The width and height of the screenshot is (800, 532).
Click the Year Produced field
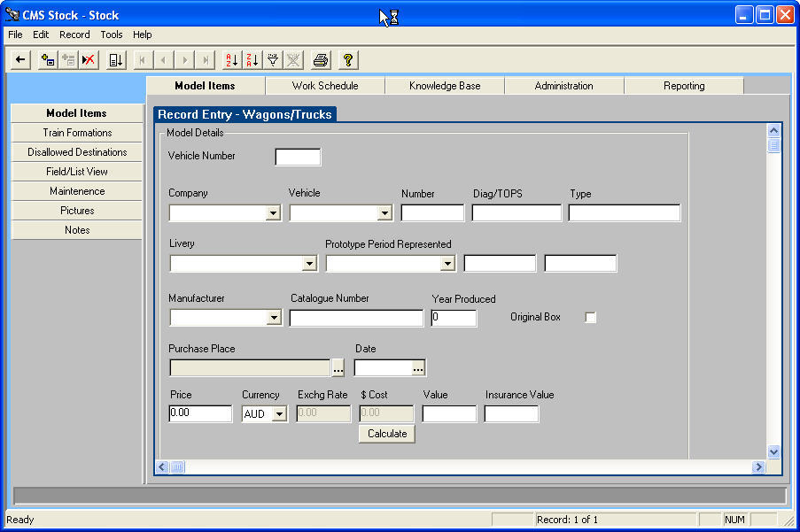(x=454, y=318)
